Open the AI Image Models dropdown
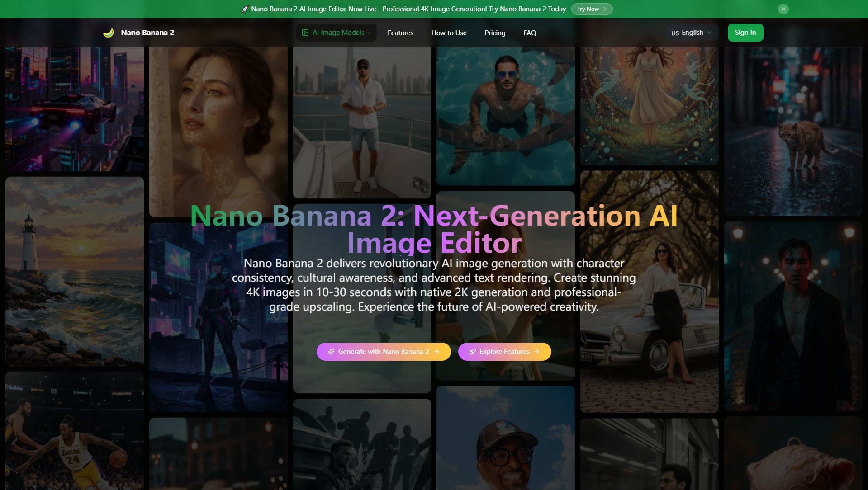Image resolution: width=868 pixels, height=490 pixels. (336, 32)
